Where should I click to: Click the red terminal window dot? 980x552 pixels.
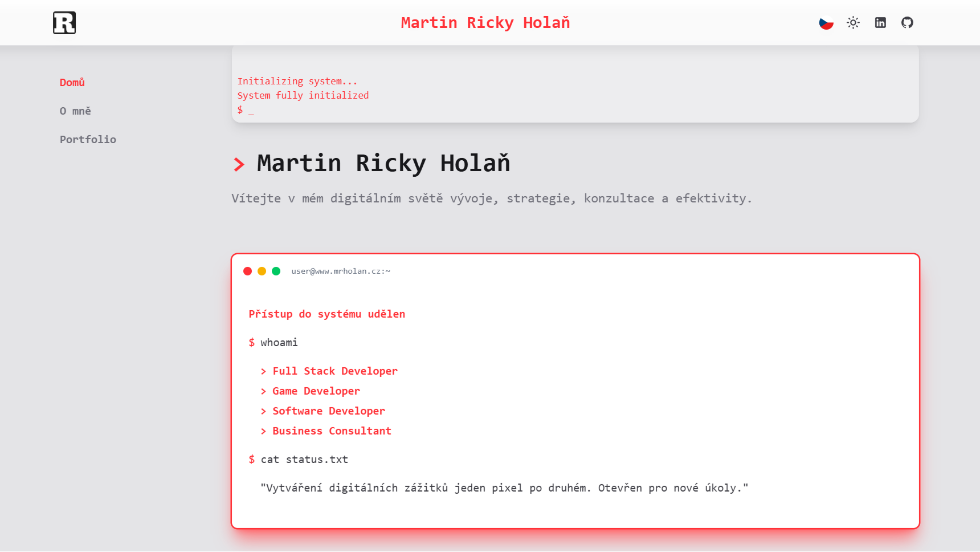247,271
